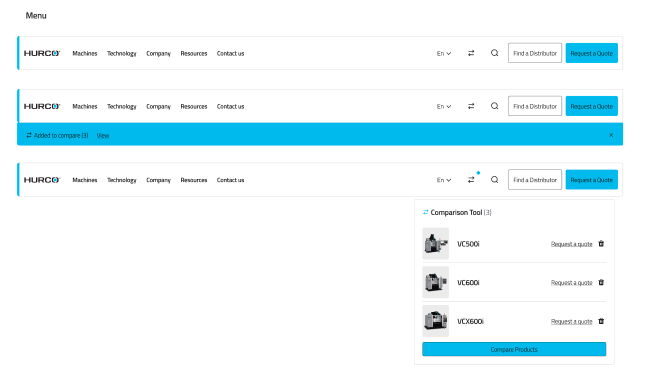The image size is (652, 375).
Task: Click the compare icon in the blue banner
Action: [29, 135]
